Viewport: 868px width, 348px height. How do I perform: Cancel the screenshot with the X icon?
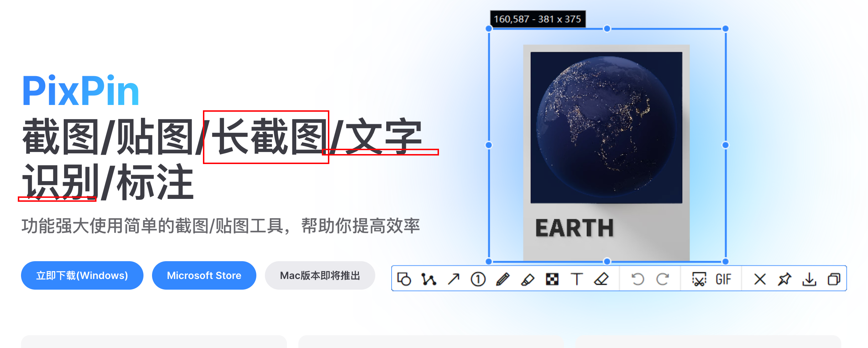[760, 279]
